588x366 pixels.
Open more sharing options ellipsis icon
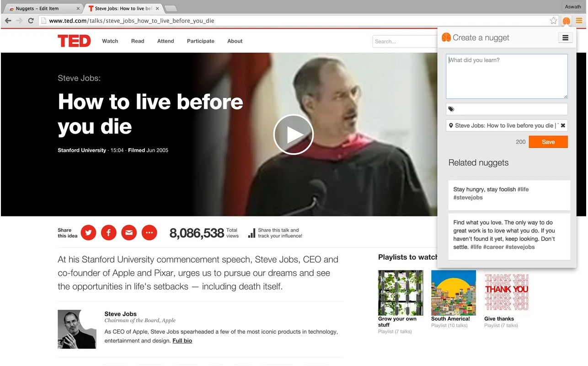coord(149,233)
